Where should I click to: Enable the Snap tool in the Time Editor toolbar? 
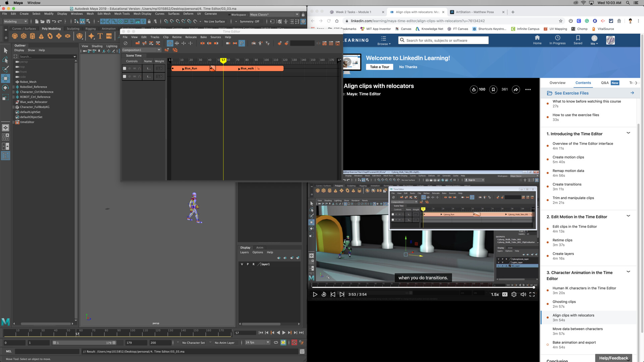[x=242, y=43]
